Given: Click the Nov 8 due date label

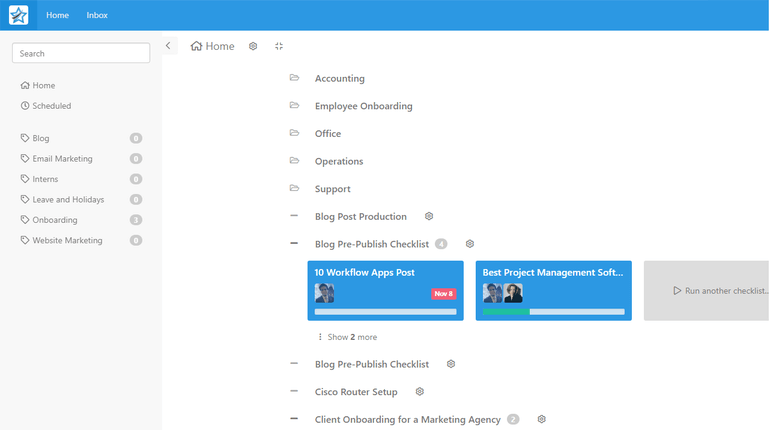Looking at the screenshot, I should click(x=443, y=294).
